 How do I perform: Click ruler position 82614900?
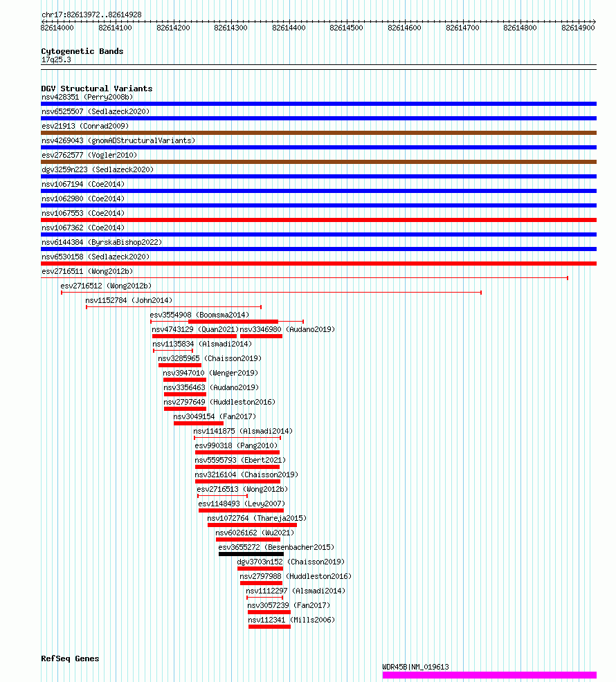pos(578,28)
